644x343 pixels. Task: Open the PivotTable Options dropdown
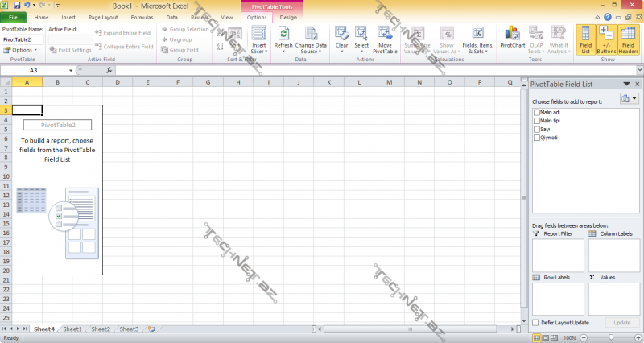click(19, 50)
